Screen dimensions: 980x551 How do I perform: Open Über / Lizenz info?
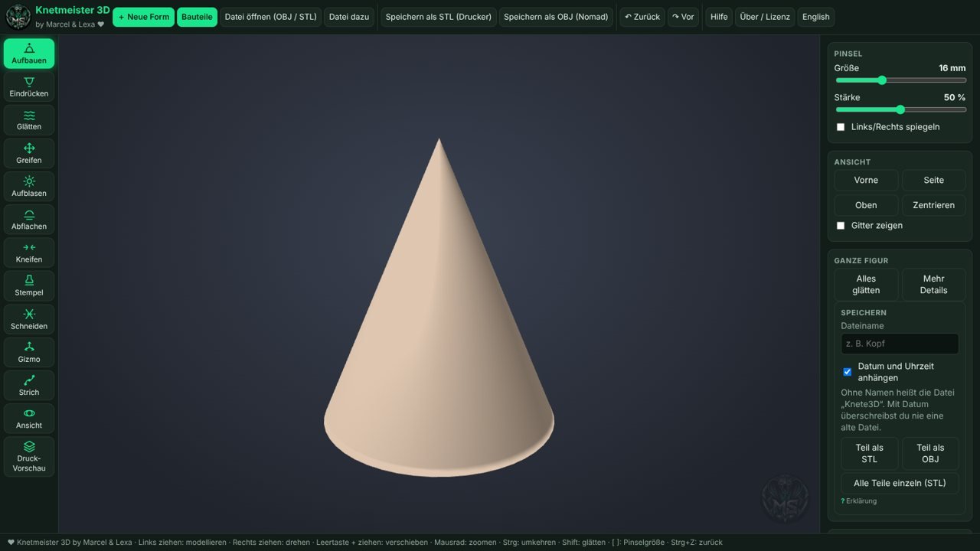[x=765, y=17]
